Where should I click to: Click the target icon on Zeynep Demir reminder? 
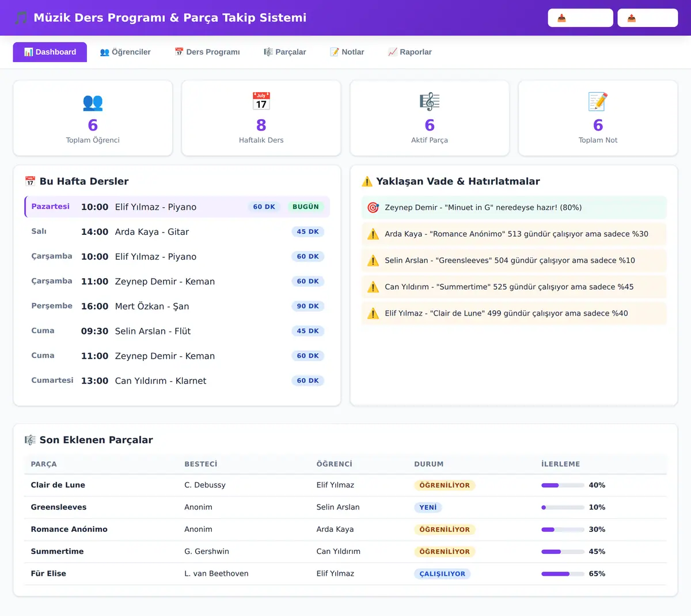pyautogui.click(x=373, y=207)
